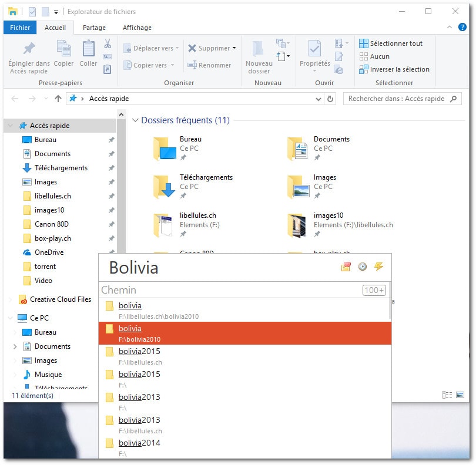This screenshot has height=465, width=476.
Task: Click the Renommer button
Action: (209, 65)
